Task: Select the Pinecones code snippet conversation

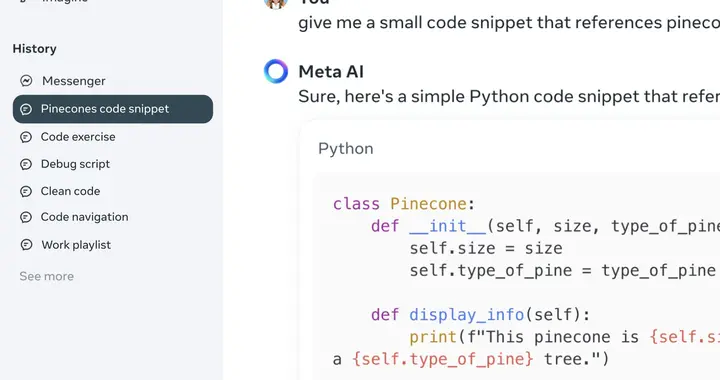Action: [x=112, y=109]
